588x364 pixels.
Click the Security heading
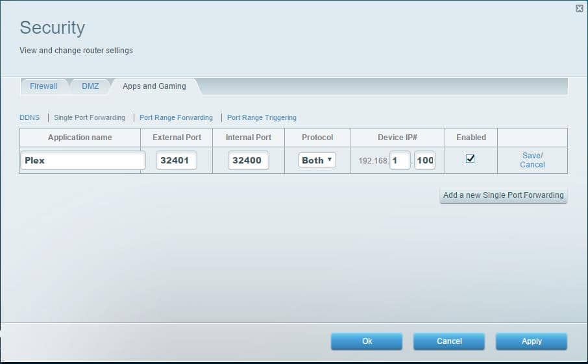[53, 28]
